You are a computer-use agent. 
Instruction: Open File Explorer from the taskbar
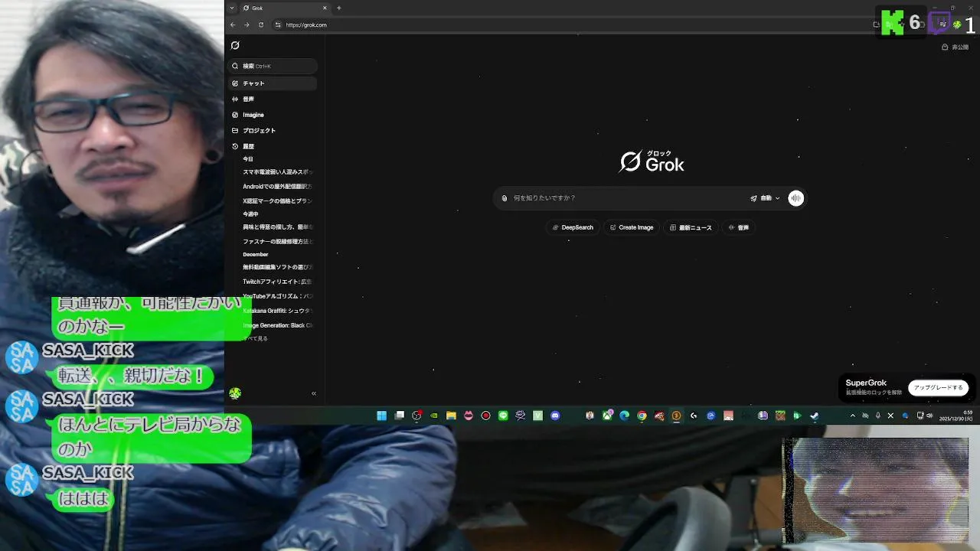451,416
